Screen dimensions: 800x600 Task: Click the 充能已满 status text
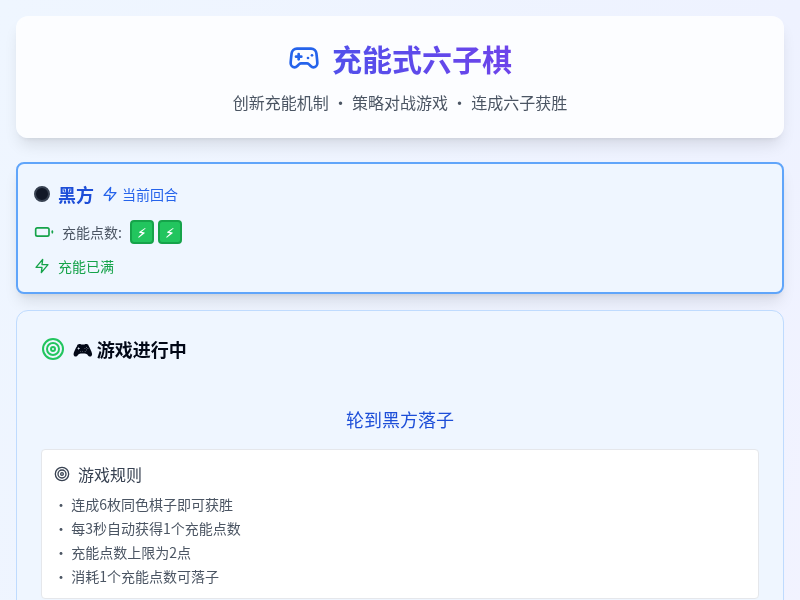coord(86,267)
